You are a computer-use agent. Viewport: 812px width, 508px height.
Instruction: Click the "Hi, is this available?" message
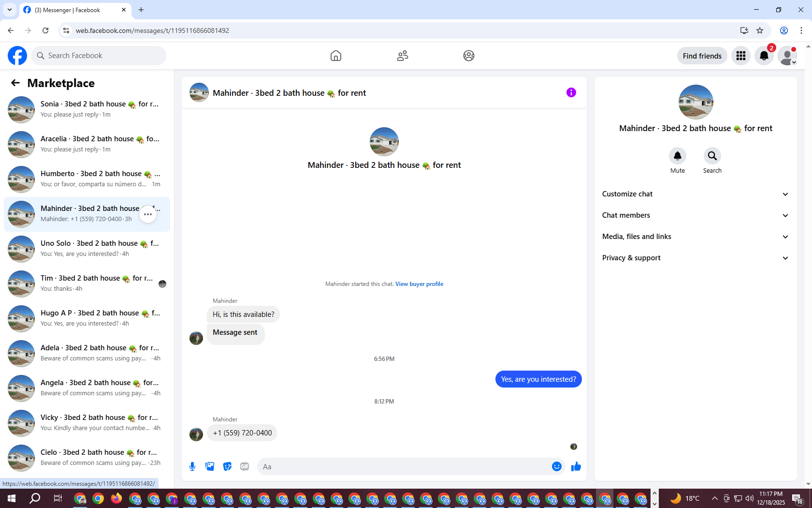tap(244, 314)
